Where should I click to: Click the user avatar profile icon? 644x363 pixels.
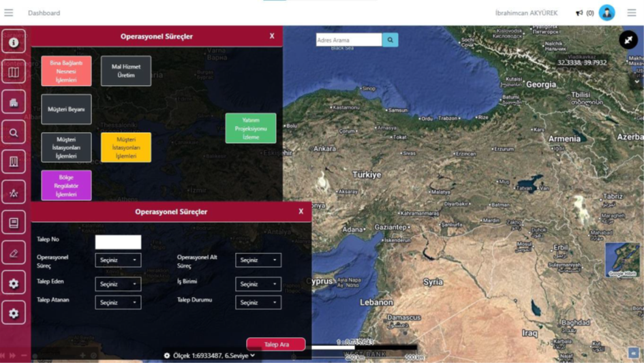pyautogui.click(x=607, y=12)
